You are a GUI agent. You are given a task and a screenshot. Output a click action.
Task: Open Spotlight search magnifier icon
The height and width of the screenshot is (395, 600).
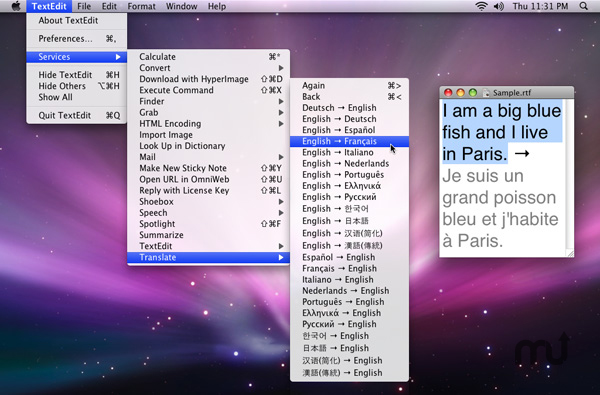[x=584, y=6]
